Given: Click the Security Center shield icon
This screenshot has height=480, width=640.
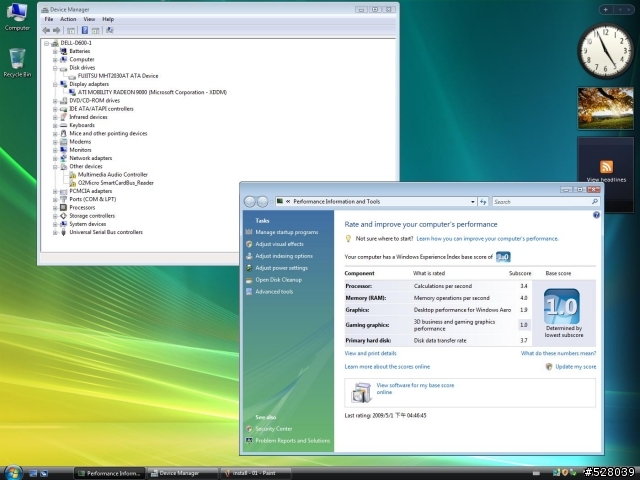Looking at the screenshot, I should tap(249, 429).
